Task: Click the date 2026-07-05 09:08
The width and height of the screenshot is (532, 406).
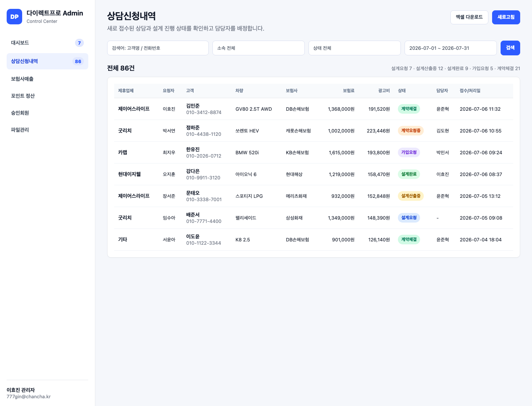Action: [481, 218]
